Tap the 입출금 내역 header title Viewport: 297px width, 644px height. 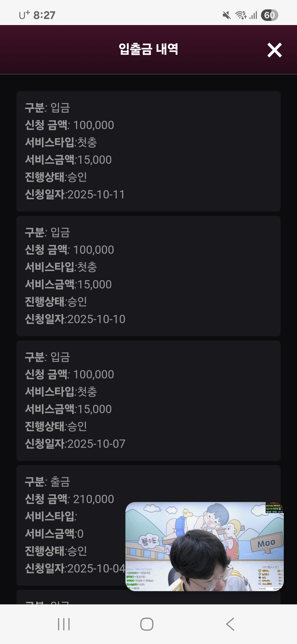coord(148,50)
